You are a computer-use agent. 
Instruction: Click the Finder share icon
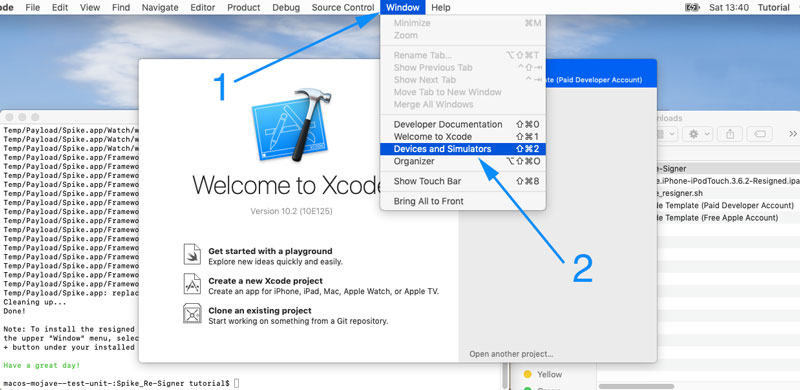730,134
